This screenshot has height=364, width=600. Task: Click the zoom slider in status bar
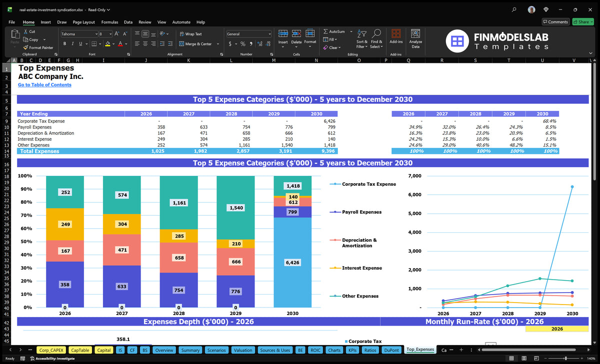[x=565, y=359]
